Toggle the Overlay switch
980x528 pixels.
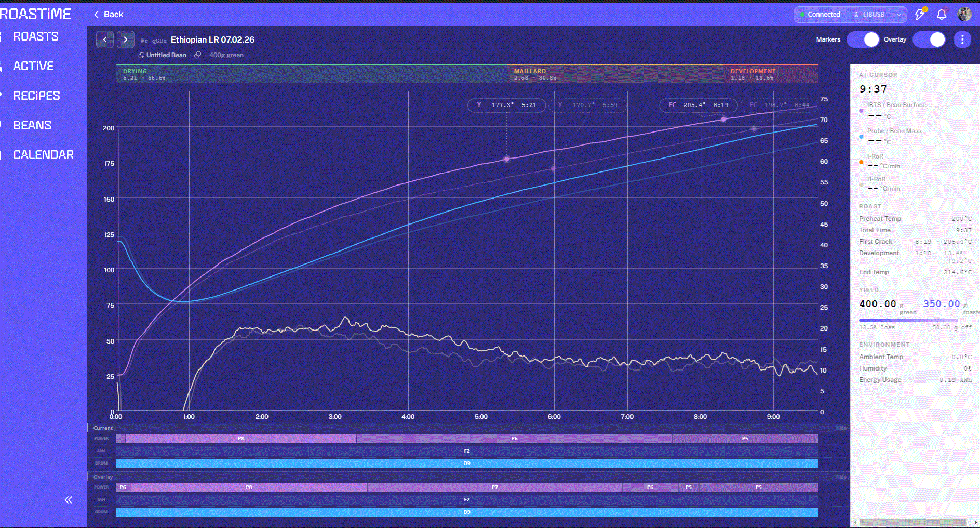(x=929, y=39)
